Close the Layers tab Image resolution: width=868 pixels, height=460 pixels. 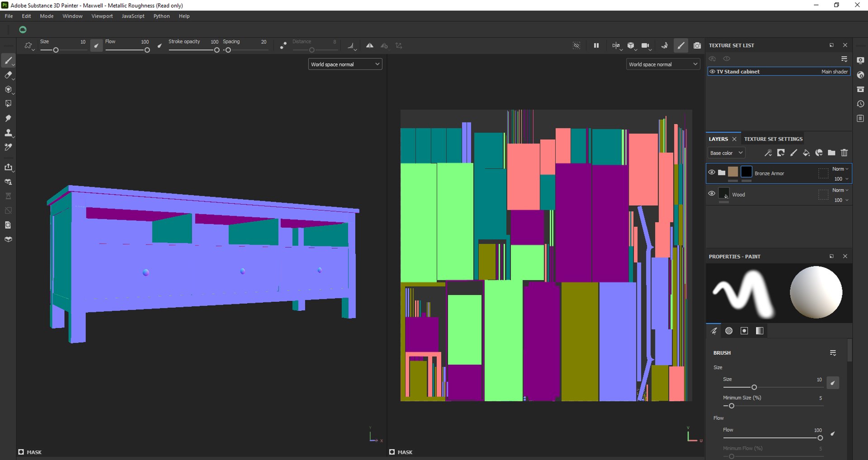point(734,139)
